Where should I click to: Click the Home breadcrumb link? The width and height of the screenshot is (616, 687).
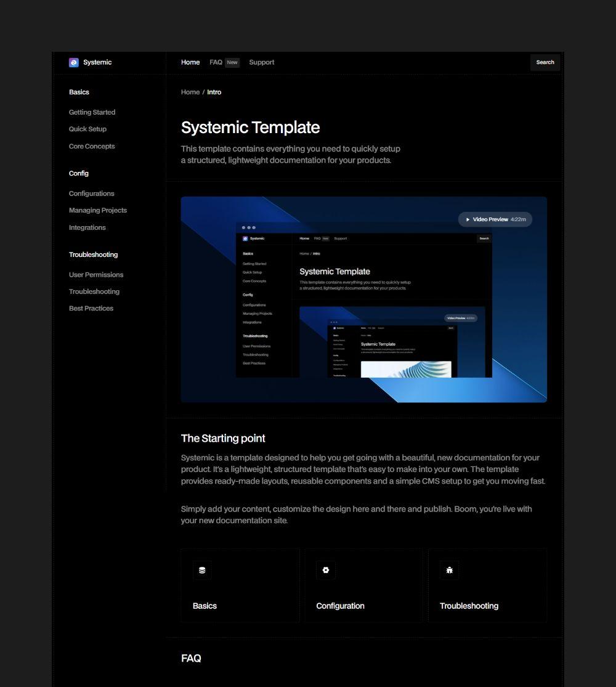click(190, 92)
